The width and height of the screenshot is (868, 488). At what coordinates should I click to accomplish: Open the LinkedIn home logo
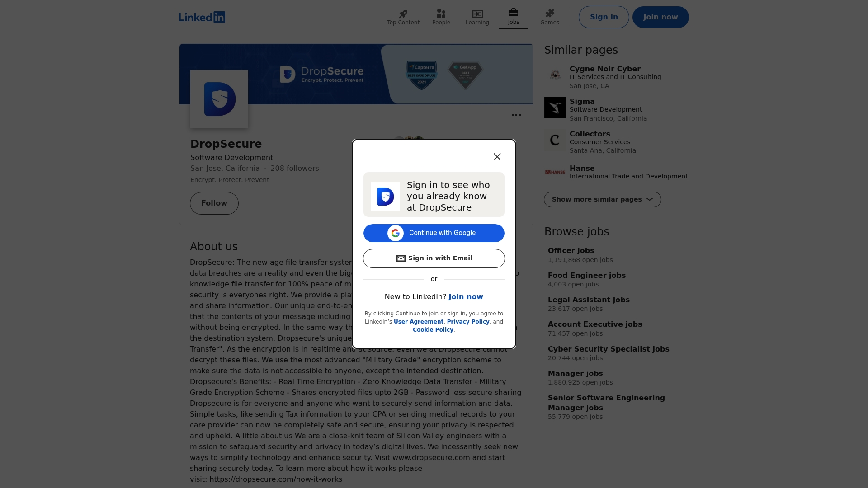coord(202,17)
